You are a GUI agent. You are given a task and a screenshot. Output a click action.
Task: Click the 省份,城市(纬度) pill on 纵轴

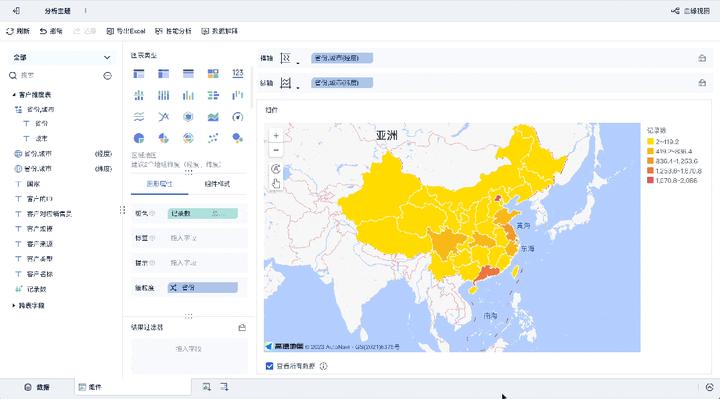pos(342,83)
